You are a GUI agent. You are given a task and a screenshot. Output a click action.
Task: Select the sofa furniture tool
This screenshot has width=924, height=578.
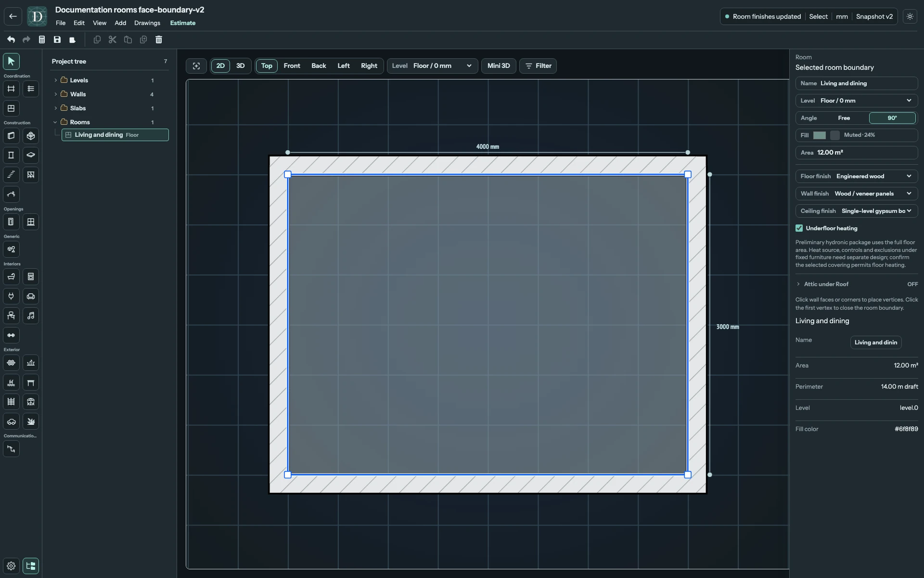(x=31, y=296)
